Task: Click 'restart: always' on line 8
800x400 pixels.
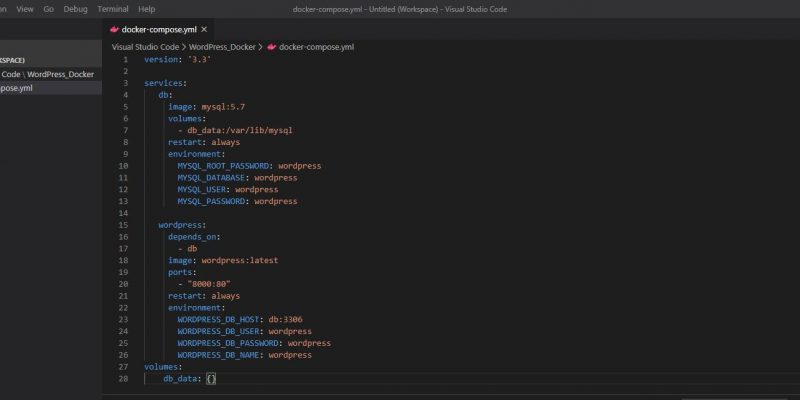Action: [x=204, y=142]
